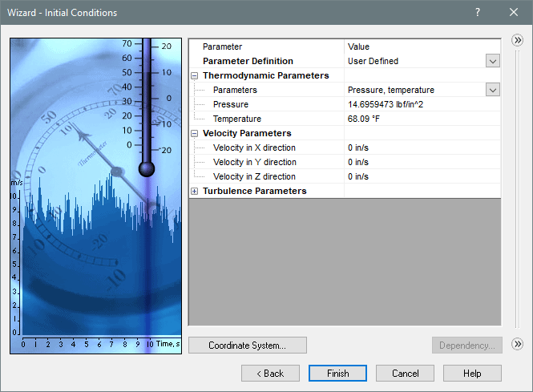Click the lower double-chevron icon beside Dependency
Screen dimensions: 533x392
coord(517,345)
